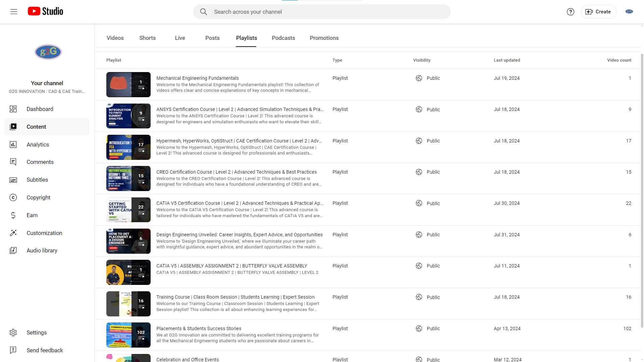The width and height of the screenshot is (644, 362).
Task: Open the ANSYS Certification Course thumbnail
Action: click(x=128, y=116)
